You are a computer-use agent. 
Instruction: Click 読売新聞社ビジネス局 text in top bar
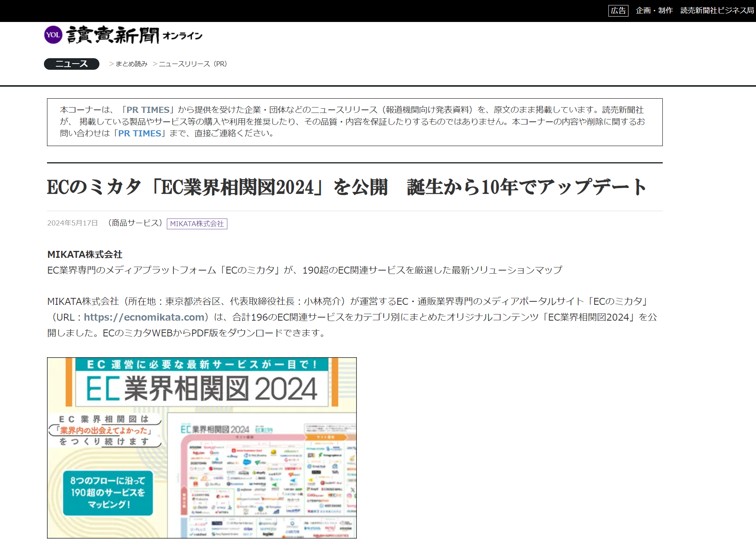(x=717, y=11)
